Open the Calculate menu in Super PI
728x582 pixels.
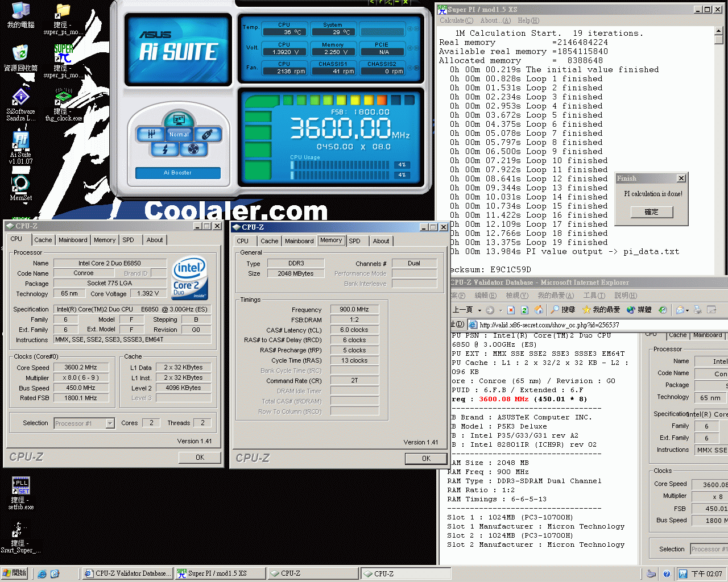(x=456, y=20)
